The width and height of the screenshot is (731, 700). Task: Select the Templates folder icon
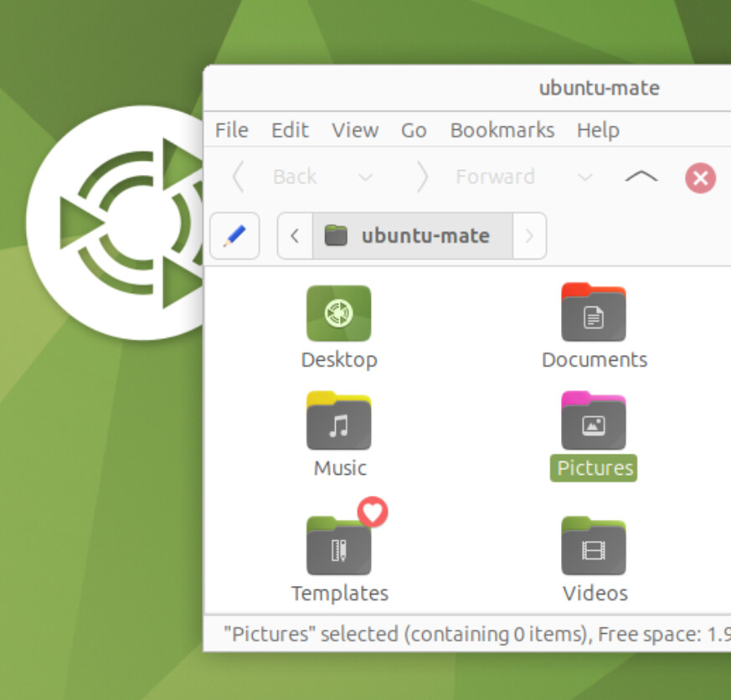pyautogui.click(x=338, y=548)
